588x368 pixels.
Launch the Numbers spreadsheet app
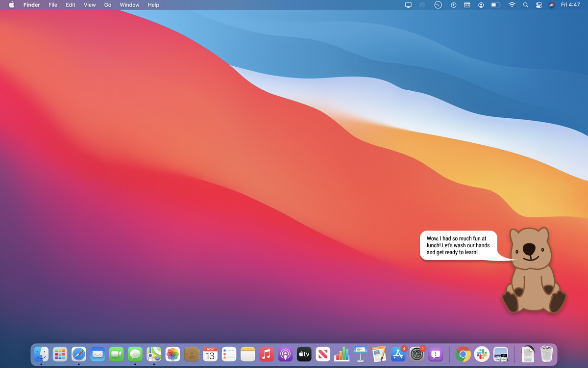pos(342,354)
